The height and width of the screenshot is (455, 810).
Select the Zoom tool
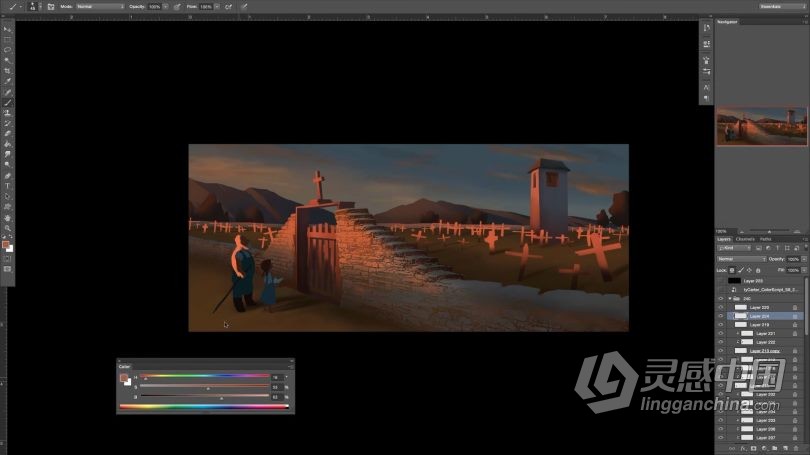tap(7, 228)
